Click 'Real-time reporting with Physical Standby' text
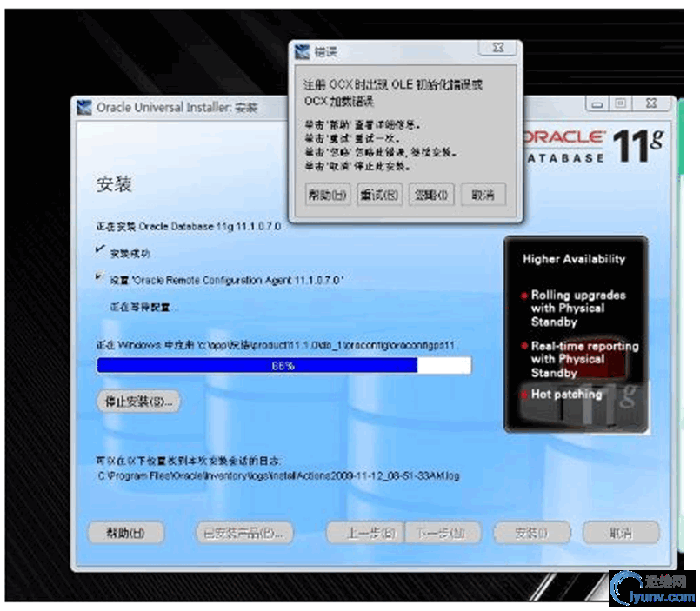 [584, 359]
